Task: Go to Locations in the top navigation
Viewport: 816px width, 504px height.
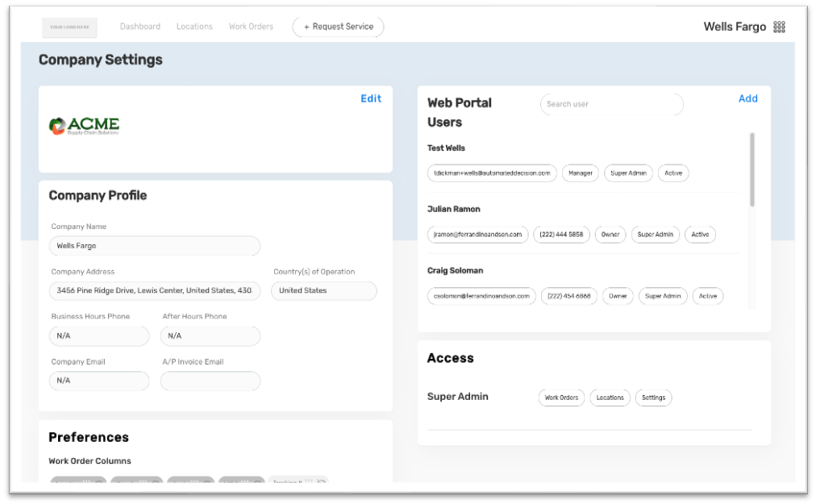Action: click(194, 27)
